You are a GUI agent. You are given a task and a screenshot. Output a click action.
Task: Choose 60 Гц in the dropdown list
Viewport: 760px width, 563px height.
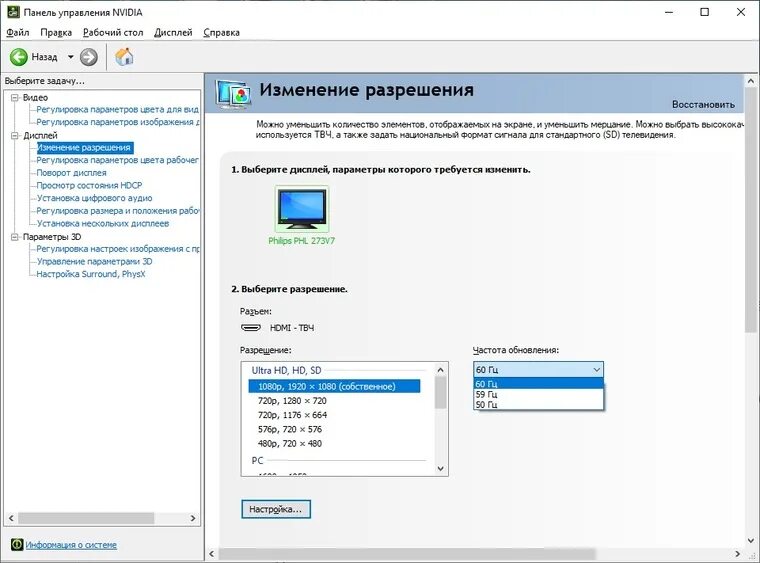[538, 384]
